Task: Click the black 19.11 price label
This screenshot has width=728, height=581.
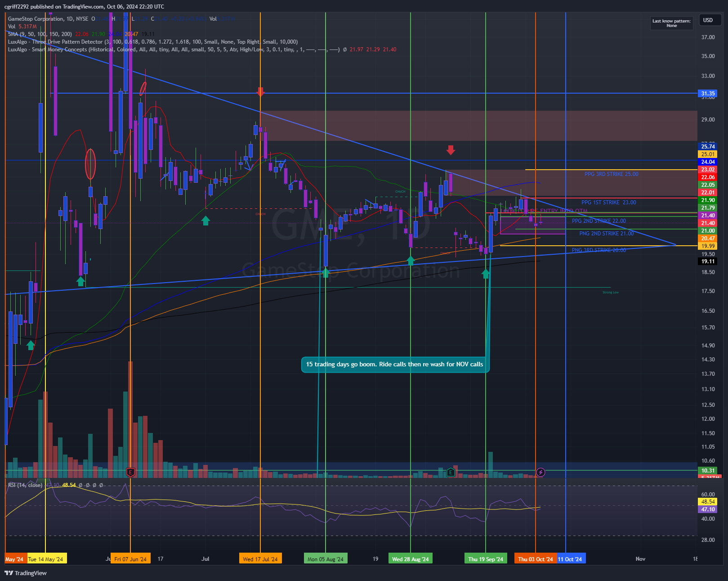Action: [x=708, y=261]
